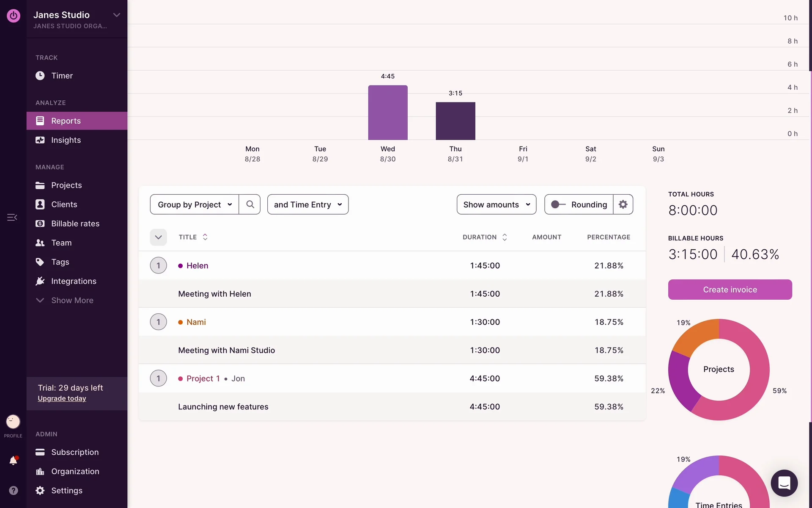Viewport: 812px width, 508px height.
Task: Collapse the Nami project group
Action: (x=158, y=322)
